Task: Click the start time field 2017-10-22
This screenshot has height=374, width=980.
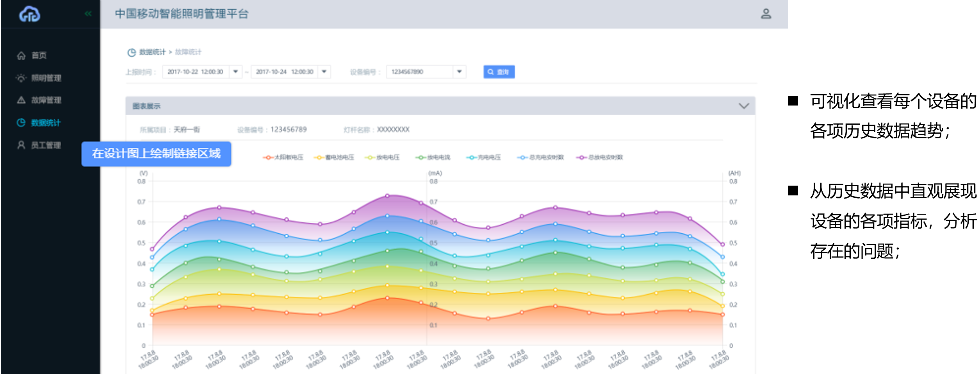Action: click(x=196, y=72)
